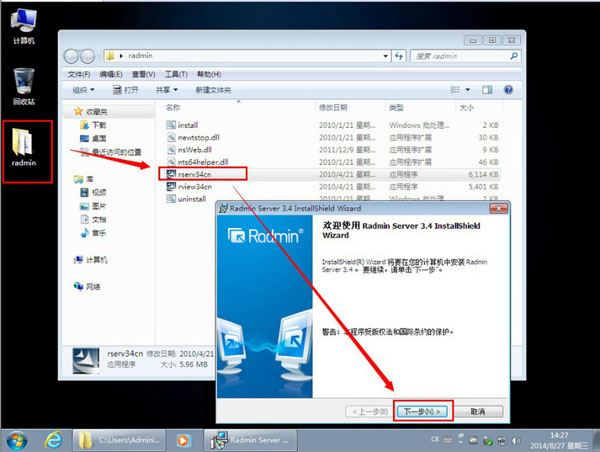The height and width of the screenshot is (452, 600).
Task: Select the rview34cn application icon
Action: click(171, 186)
